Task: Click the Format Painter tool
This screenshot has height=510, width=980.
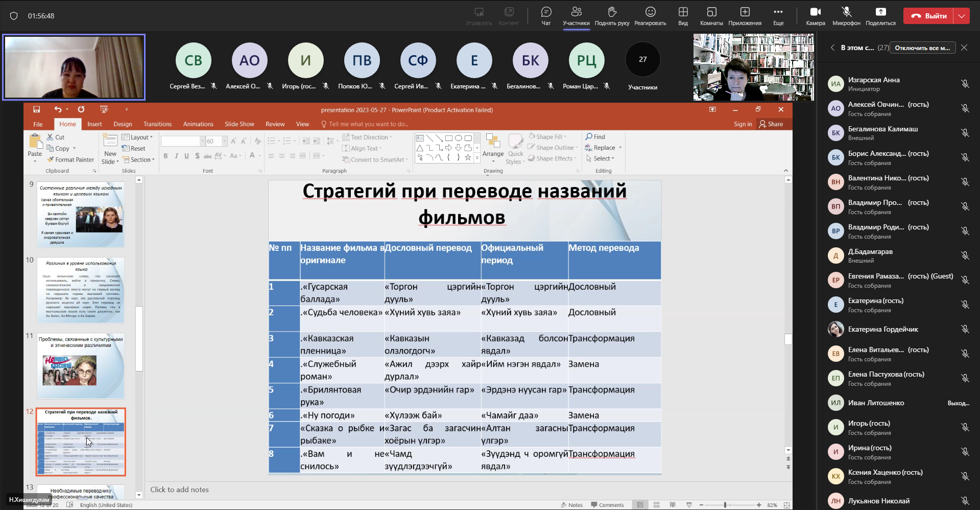Action: tap(70, 160)
